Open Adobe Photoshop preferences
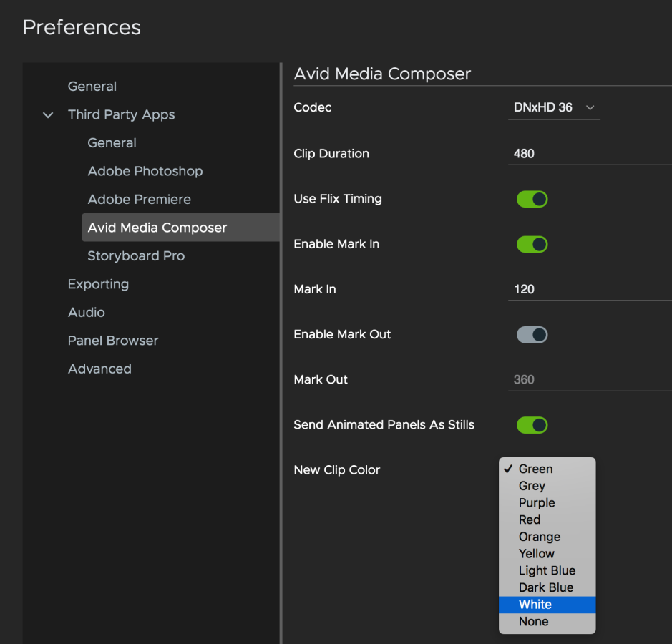672x644 pixels. click(x=145, y=171)
